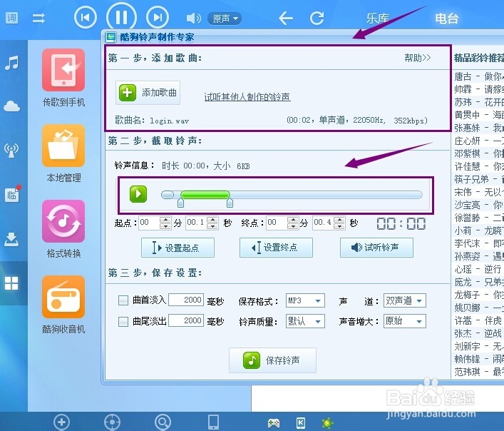Screen dimensions: 504x431
Task: Open the 声音增大 原始 dropdown
Action: point(405,321)
